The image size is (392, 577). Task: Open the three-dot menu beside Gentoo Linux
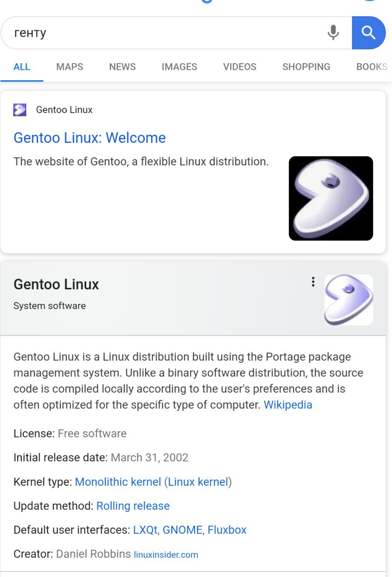(313, 282)
